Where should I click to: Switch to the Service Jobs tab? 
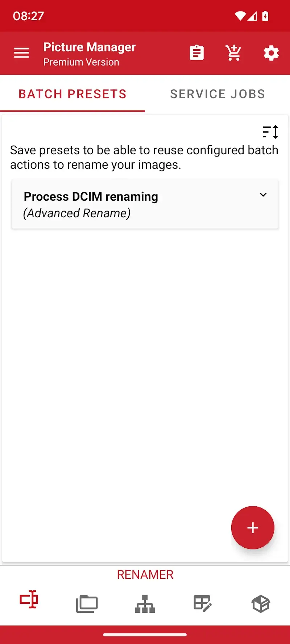click(217, 94)
